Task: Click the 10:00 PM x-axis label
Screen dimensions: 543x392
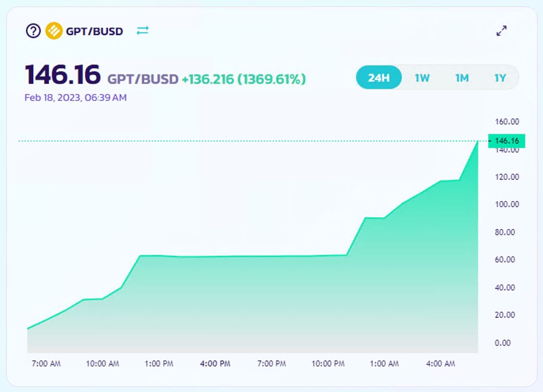Action: point(328,364)
